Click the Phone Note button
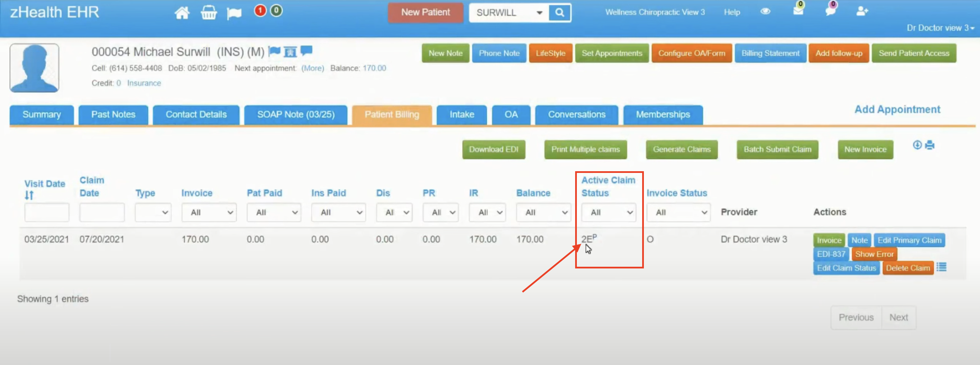Image resolution: width=980 pixels, height=365 pixels. pos(499,53)
